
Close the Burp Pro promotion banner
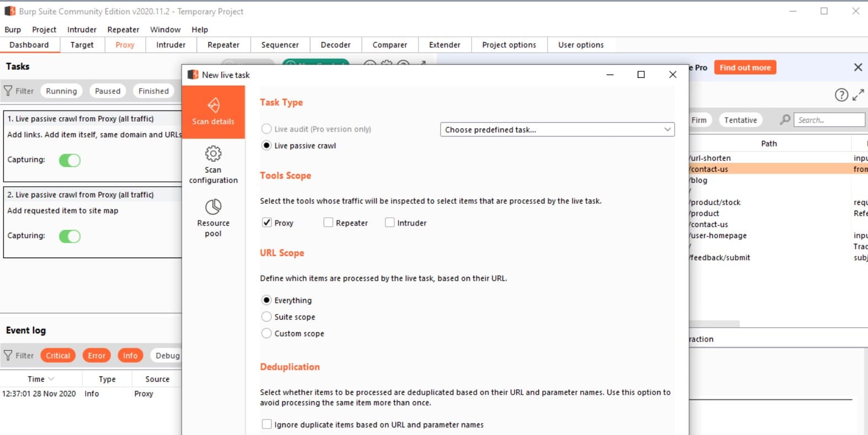pyautogui.click(x=858, y=67)
